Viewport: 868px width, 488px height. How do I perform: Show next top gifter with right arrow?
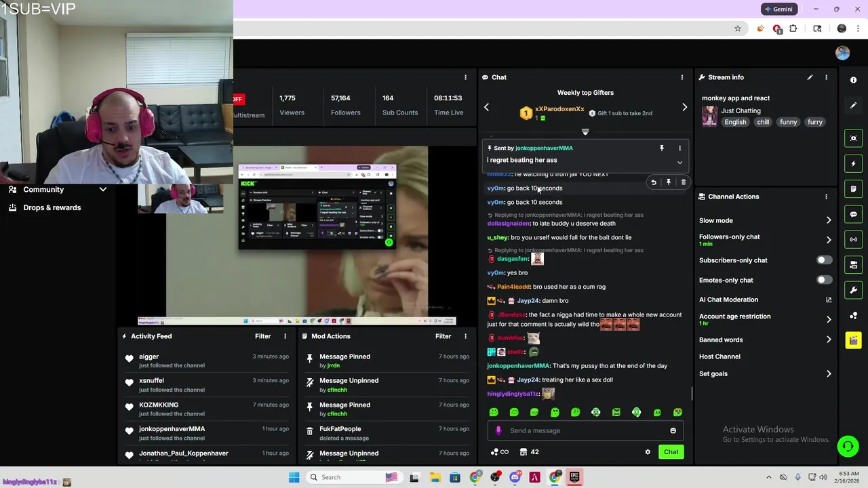point(684,107)
